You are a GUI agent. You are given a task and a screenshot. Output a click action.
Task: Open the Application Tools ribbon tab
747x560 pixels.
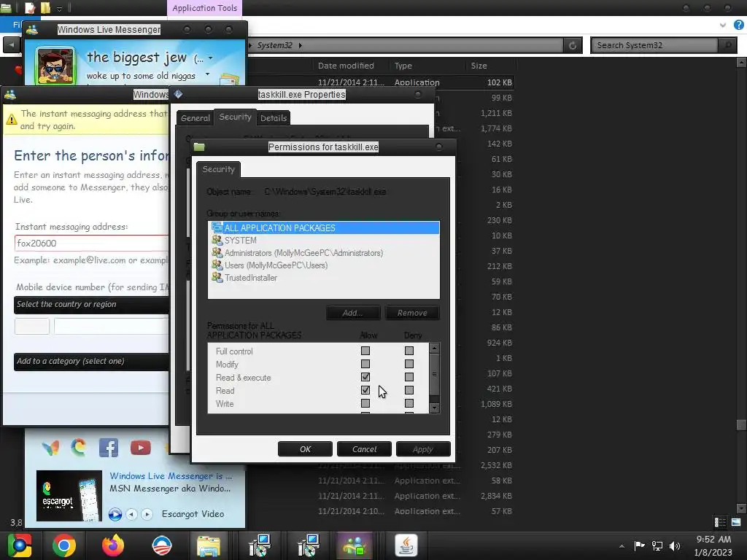pos(204,8)
